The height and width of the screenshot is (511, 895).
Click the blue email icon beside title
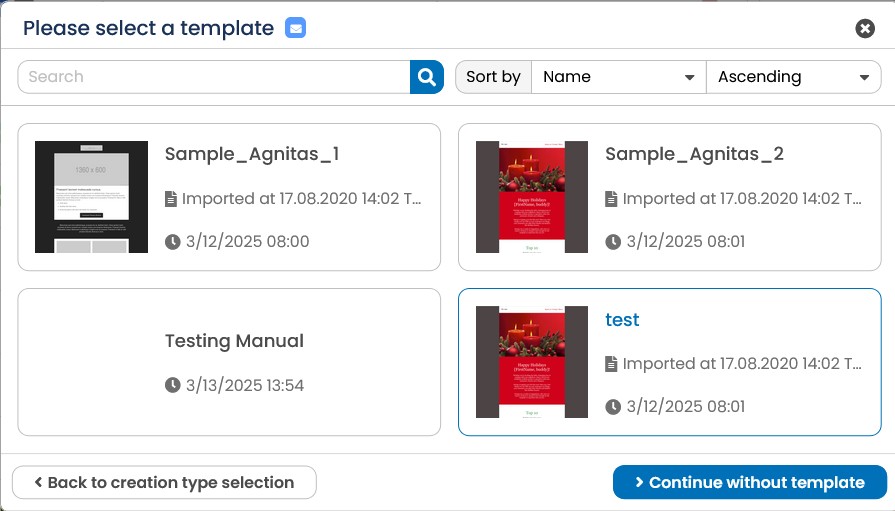295,27
